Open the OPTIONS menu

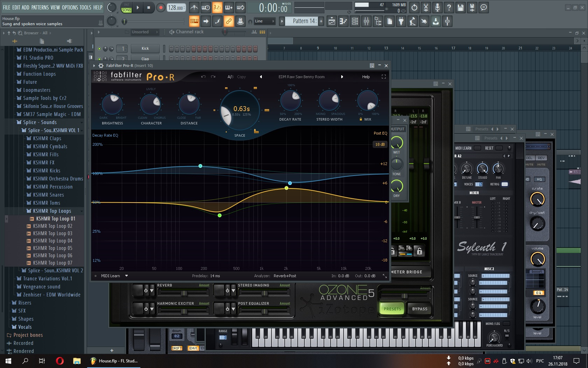(x=70, y=7)
